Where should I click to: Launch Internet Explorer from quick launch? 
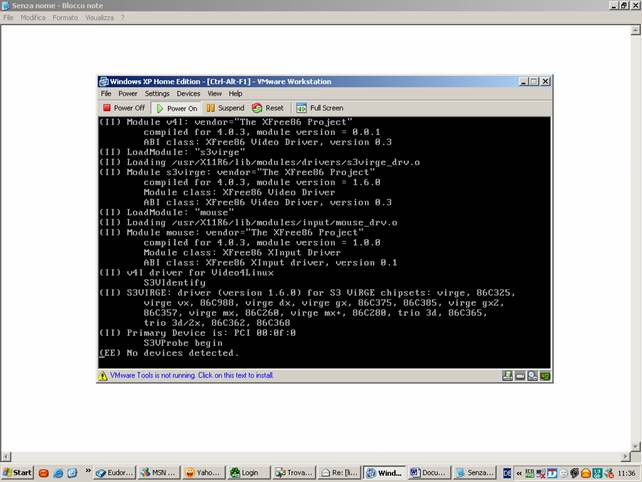pyautogui.click(x=58, y=473)
